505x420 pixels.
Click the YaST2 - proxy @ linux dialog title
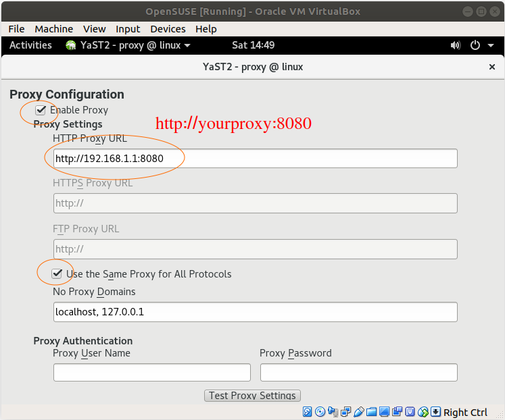(253, 67)
